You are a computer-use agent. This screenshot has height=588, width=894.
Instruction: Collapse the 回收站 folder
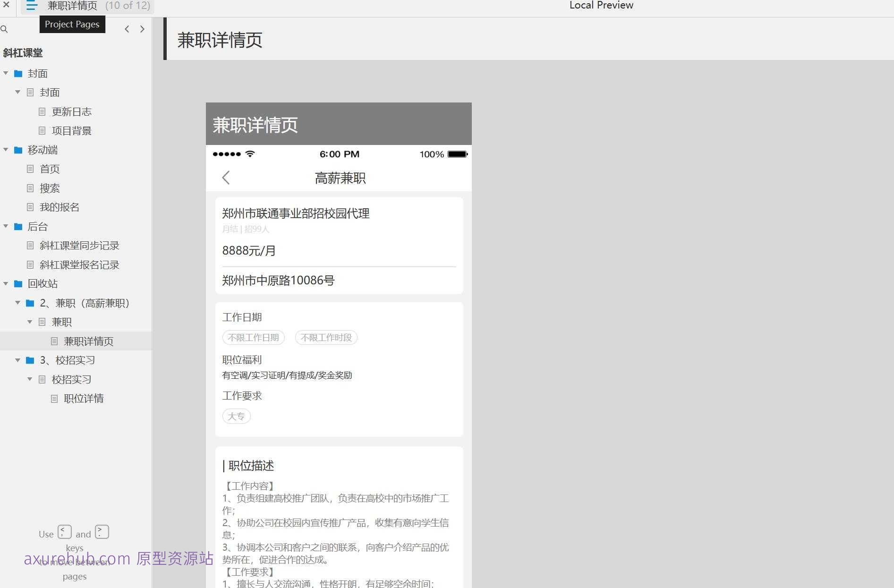tap(6, 283)
